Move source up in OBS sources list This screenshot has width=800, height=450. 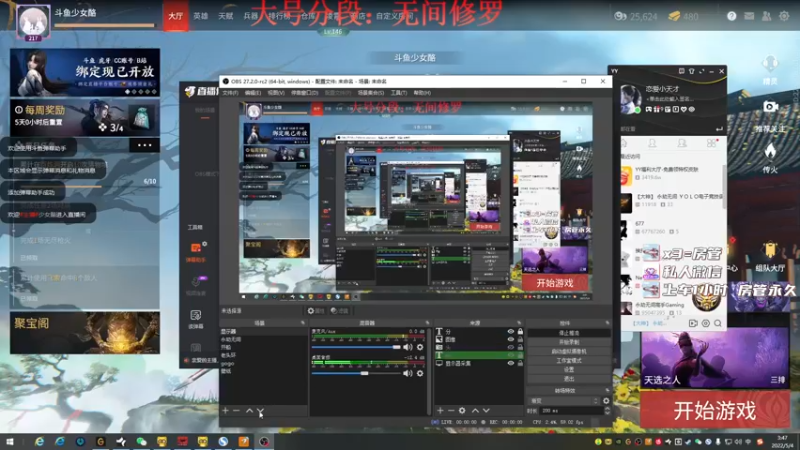click(x=475, y=410)
